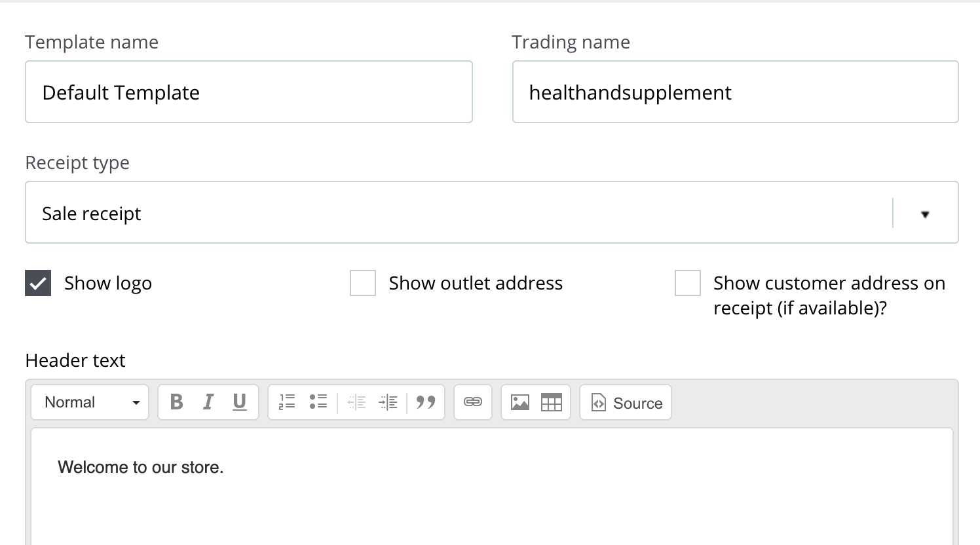Image resolution: width=980 pixels, height=545 pixels.
Task: Open the Receipt type dropdown
Action: [x=492, y=212]
